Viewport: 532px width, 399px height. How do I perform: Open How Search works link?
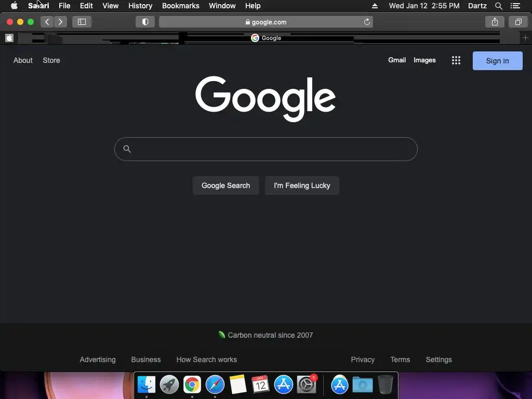(207, 360)
